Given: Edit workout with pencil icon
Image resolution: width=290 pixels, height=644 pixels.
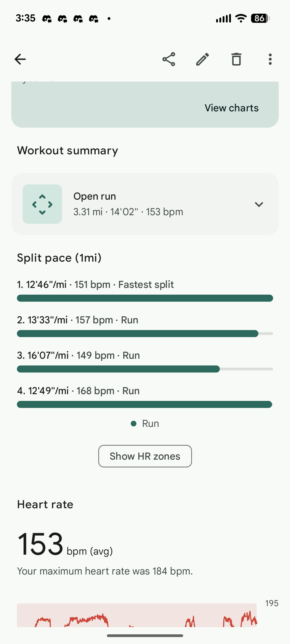Looking at the screenshot, I should coord(202,59).
